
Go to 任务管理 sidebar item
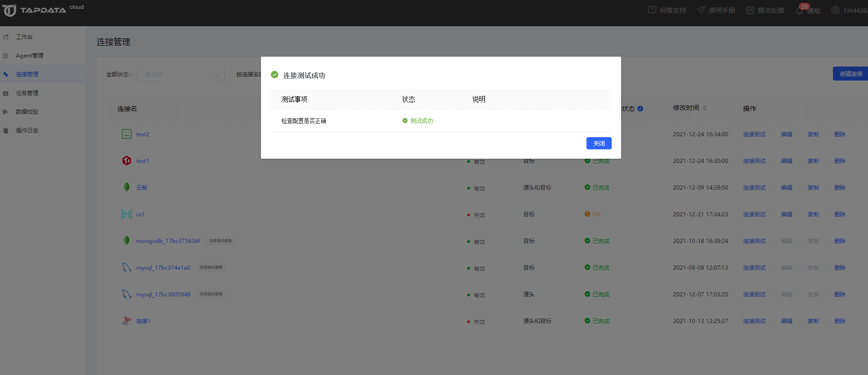[27, 93]
